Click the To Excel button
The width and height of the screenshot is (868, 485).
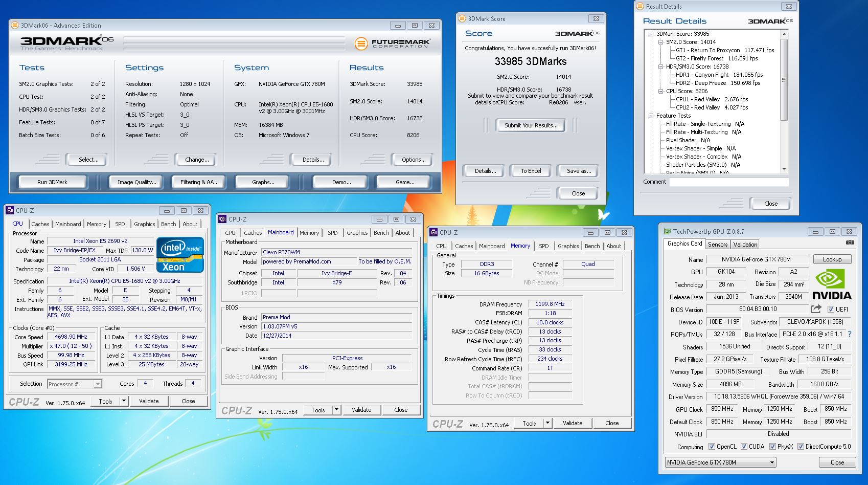pyautogui.click(x=531, y=171)
